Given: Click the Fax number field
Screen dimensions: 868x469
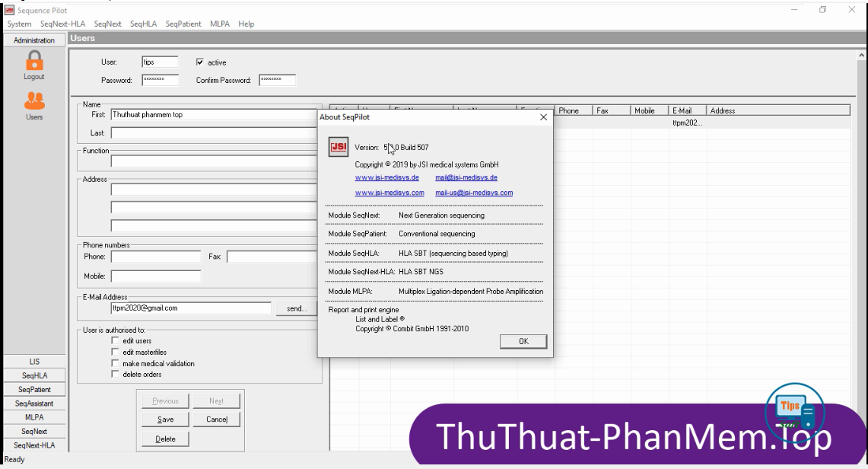Looking at the screenshot, I should 272,257.
